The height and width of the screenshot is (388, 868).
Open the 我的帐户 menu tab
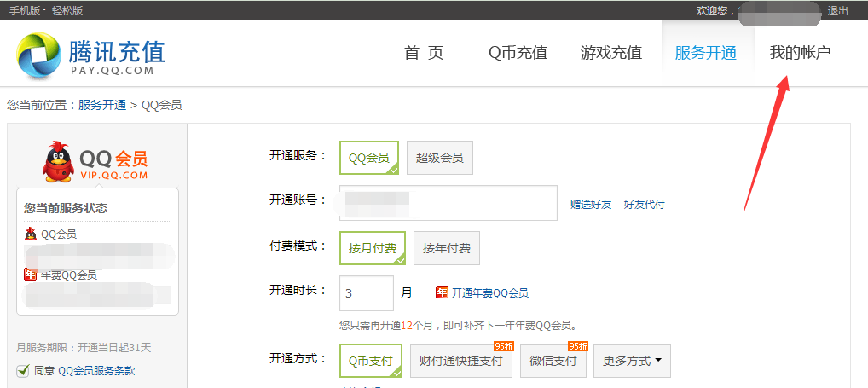coord(800,53)
